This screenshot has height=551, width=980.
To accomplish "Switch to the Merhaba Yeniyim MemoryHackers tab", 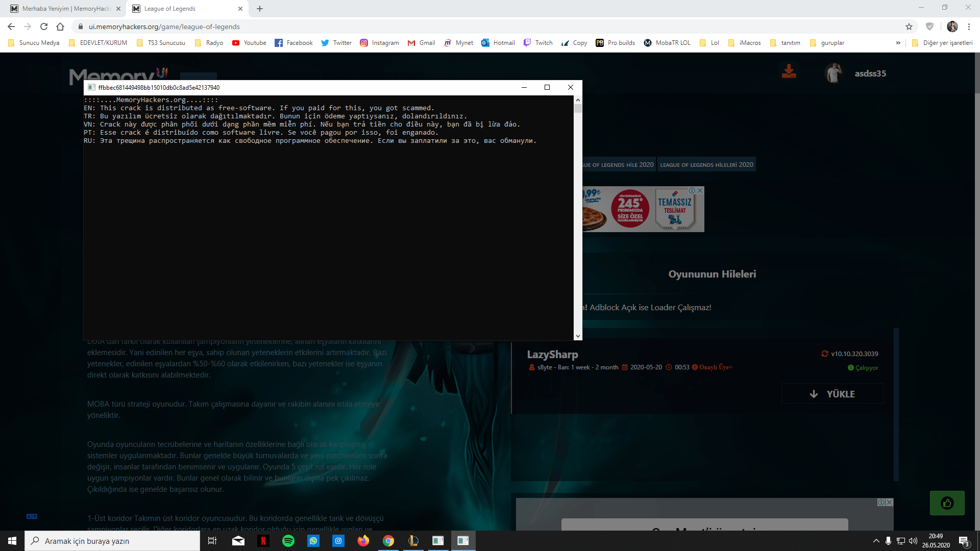I will pyautogui.click(x=65, y=9).
